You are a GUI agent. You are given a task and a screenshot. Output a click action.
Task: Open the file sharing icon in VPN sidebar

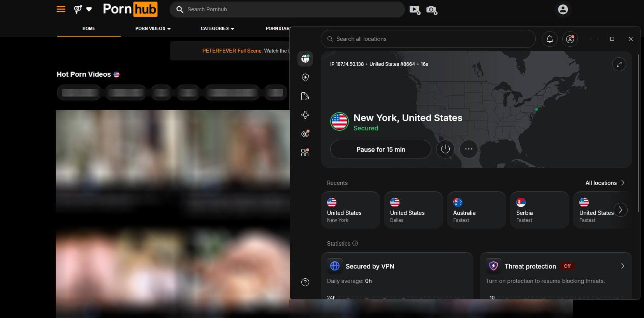click(x=305, y=96)
